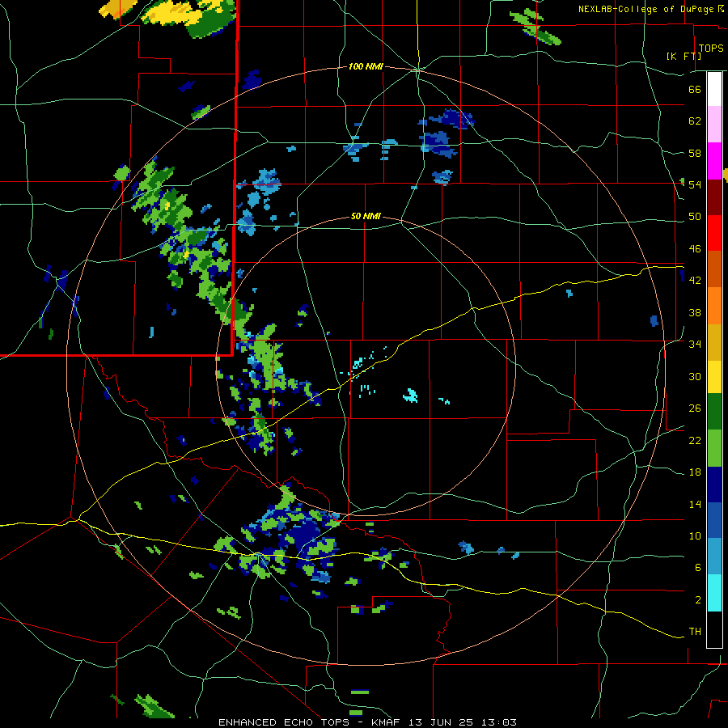Viewport: 728px width, 728px height.
Task: Click the "42" legend value
Action: (695, 281)
